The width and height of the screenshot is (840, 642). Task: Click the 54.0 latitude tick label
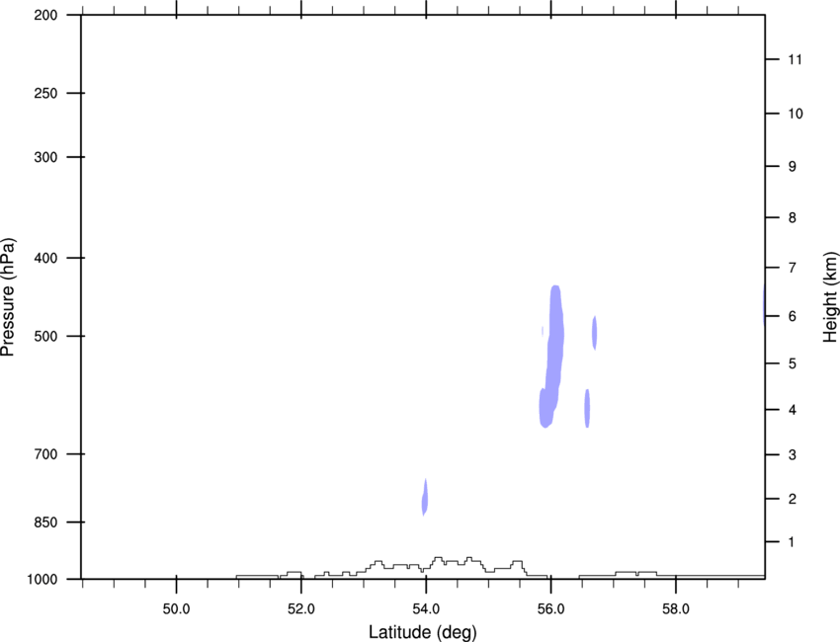coord(426,609)
